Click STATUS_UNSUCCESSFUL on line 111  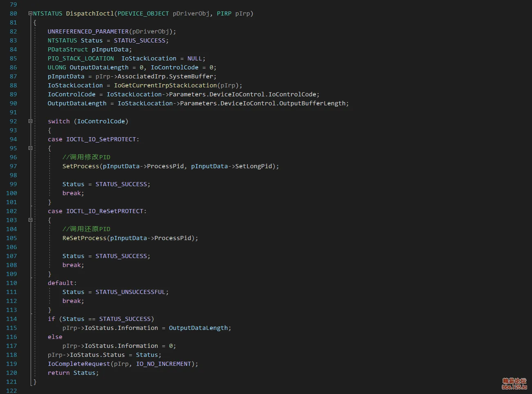point(131,292)
